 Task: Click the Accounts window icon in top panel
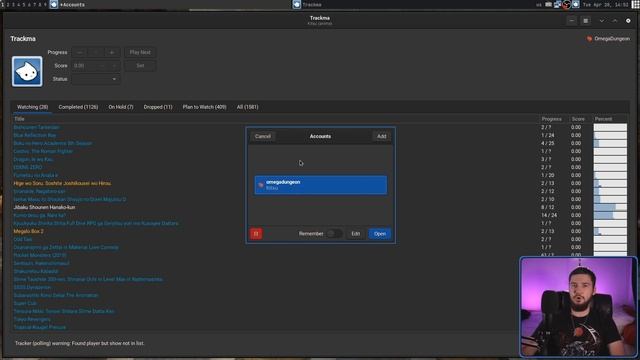pos(54,4)
